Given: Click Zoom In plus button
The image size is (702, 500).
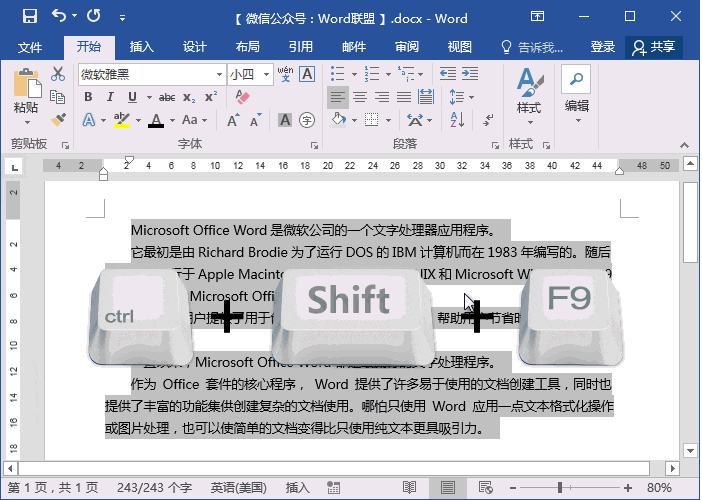Looking at the screenshot, I should 628,488.
